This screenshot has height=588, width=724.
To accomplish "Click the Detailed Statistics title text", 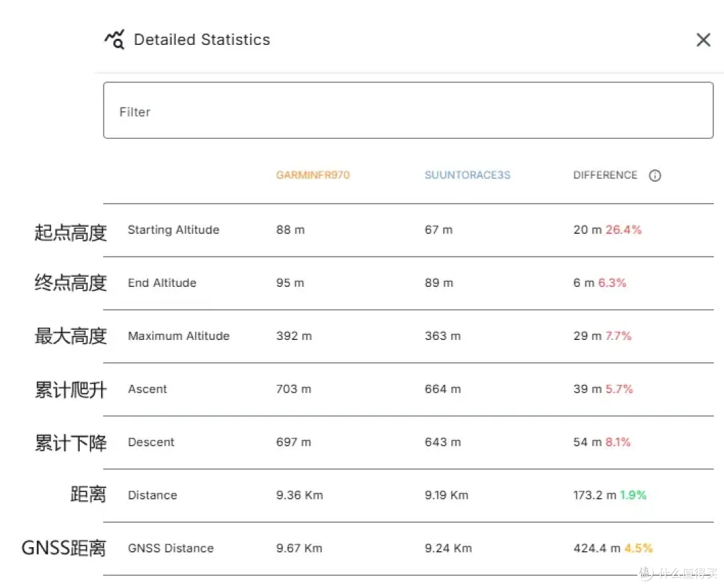I will pyautogui.click(x=202, y=40).
